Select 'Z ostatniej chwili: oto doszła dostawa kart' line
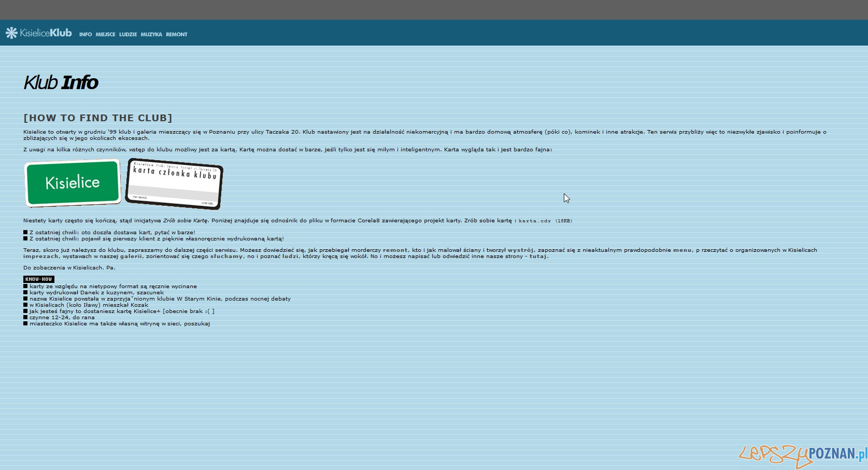This screenshot has width=868, height=470. point(109,232)
